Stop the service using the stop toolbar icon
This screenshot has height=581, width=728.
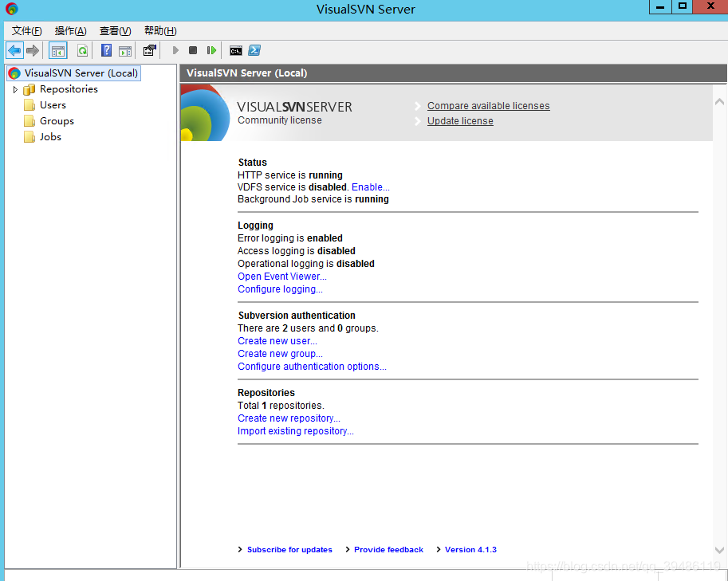[192, 49]
